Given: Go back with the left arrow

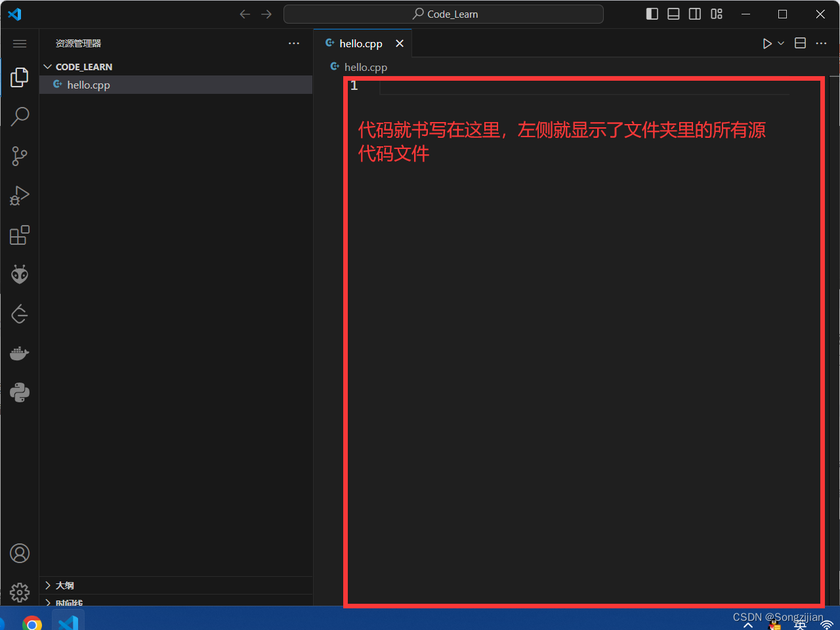Looking at the screenshot, I should coord(245,14).
